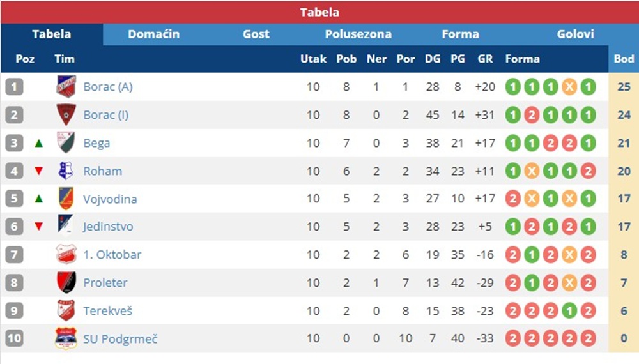Click the Proleter team logo
Image resolution: width=639 pixels, height=364 pixels.
click(66, 282)
